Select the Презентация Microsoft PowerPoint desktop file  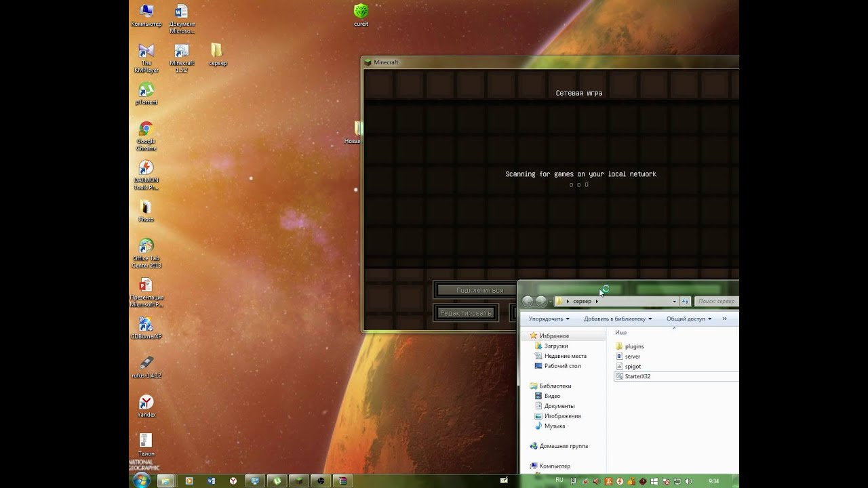146,292
